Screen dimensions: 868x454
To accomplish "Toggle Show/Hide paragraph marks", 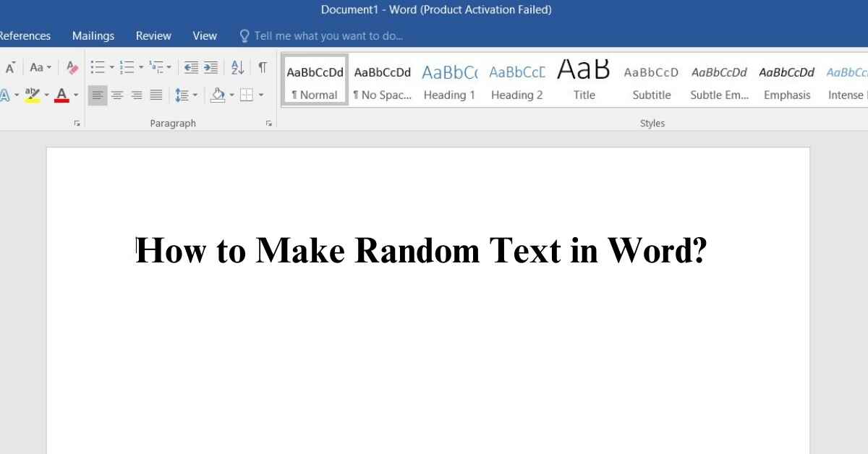I will pos(260,67).
